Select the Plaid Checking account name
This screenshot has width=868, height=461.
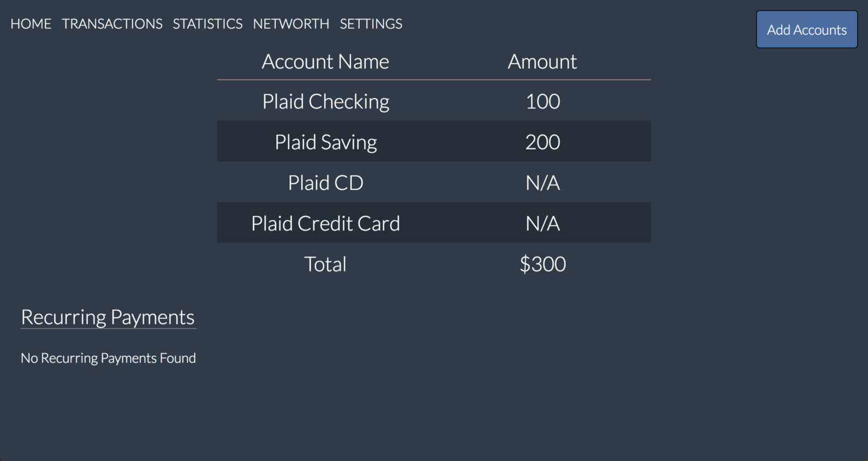(325, 101)
